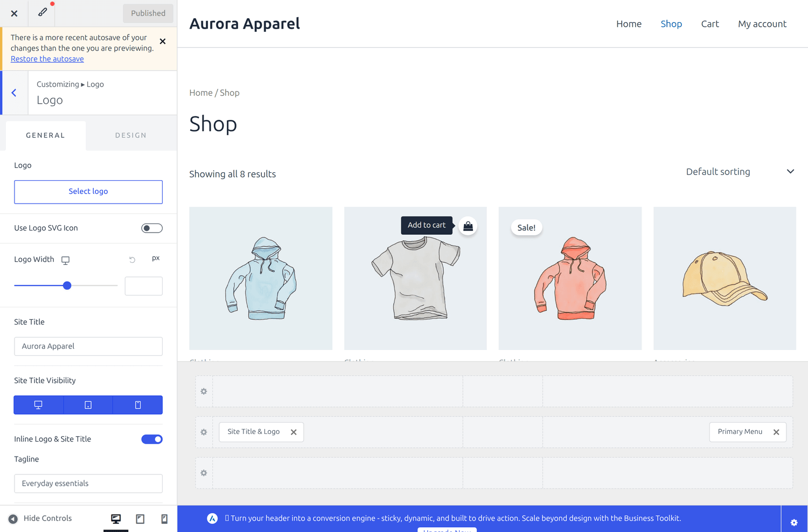Open the px unit selector

[156, 258]
